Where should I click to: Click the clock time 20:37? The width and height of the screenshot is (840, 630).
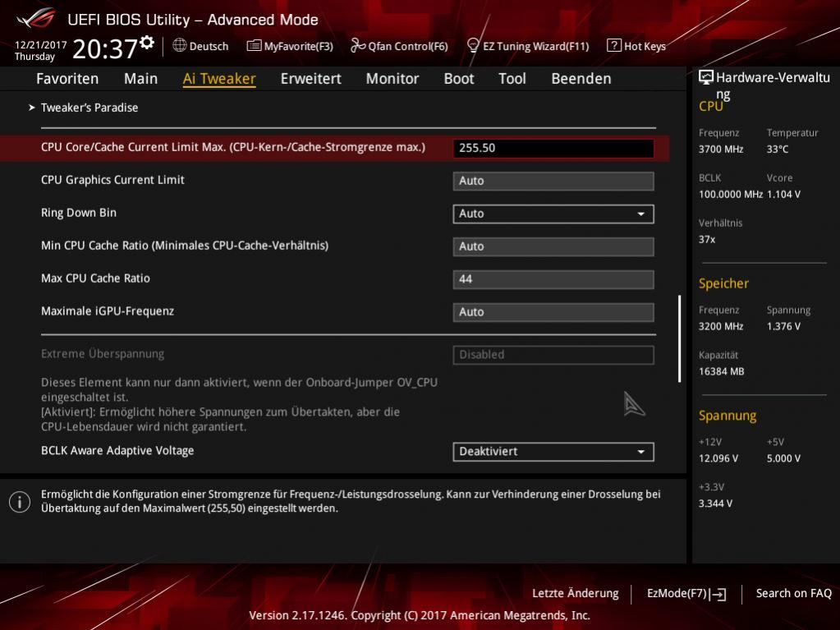point(105,48)
